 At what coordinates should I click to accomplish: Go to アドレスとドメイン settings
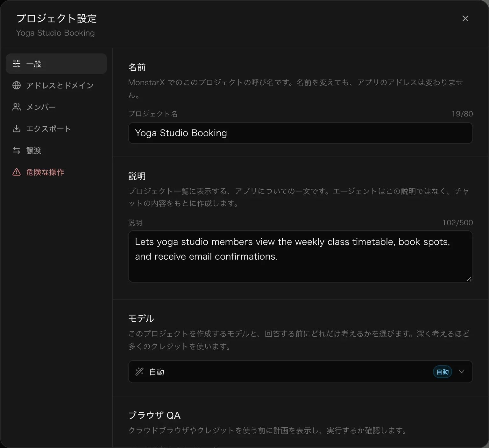pyautogui.click(x=56, y=85)
